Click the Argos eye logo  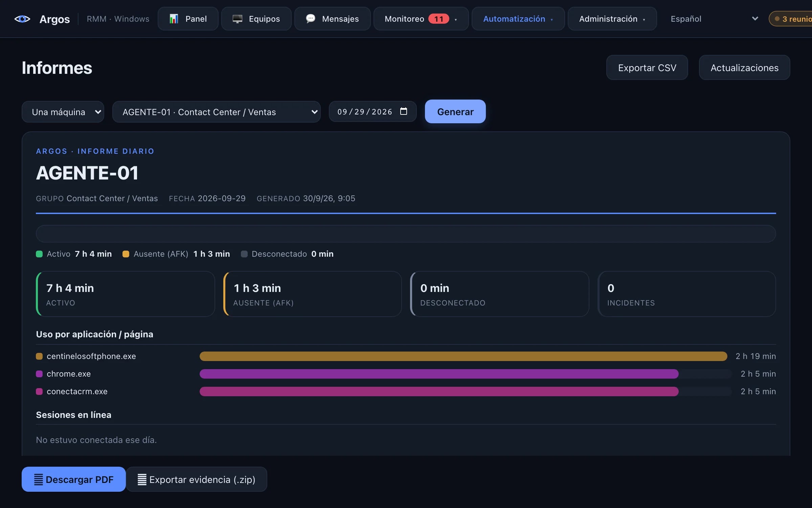[x=22, y=19]
